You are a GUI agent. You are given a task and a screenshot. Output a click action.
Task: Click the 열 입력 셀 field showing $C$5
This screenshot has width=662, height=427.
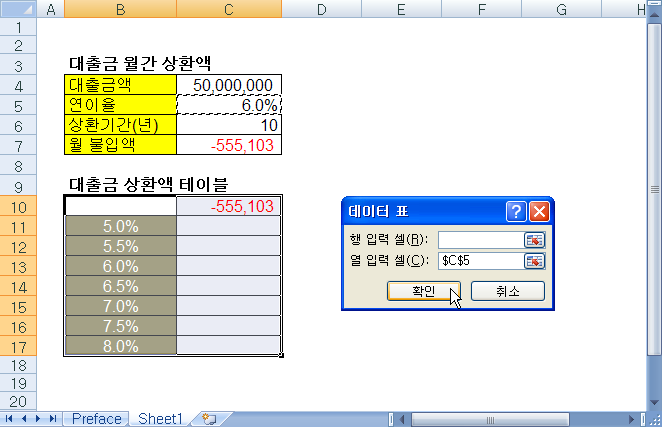[x=481, y=261]
